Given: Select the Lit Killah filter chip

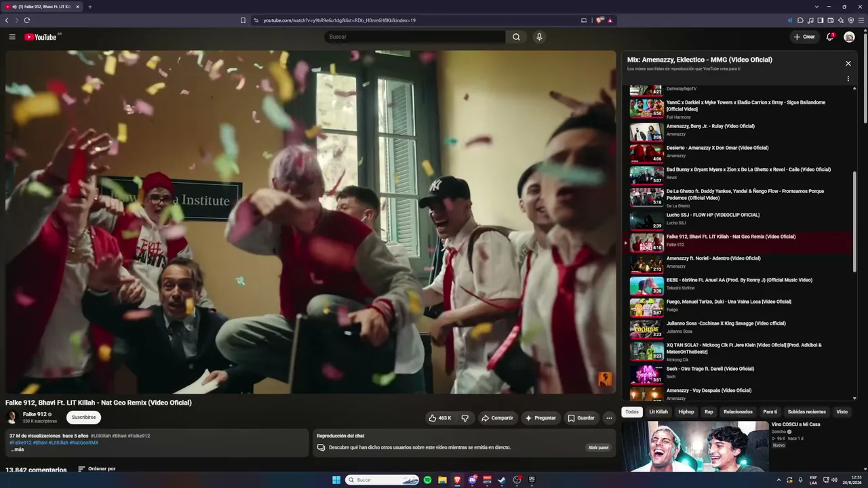Looking at the screenshot, I should pyautogui.click(x=658, y=412).
